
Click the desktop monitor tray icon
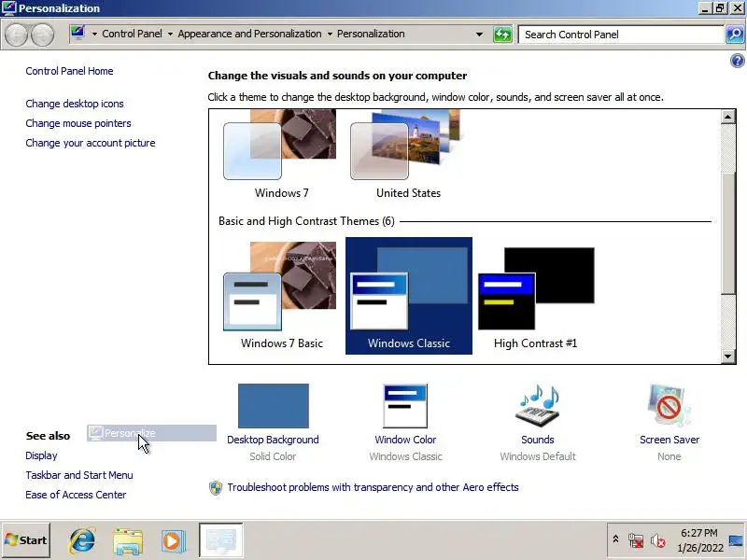point(736,540)
